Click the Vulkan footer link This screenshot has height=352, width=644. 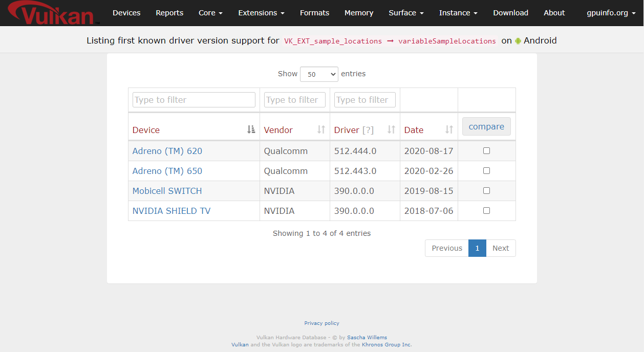point(240,345)
